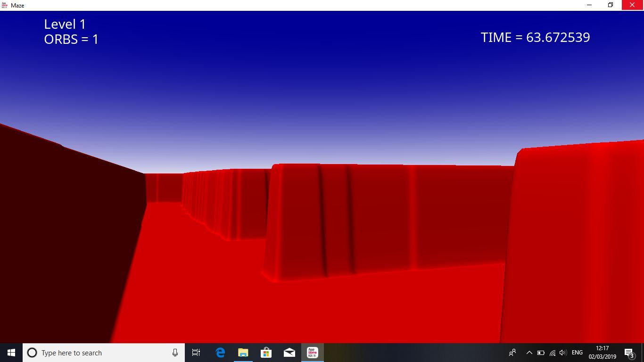Restore down the Maze window

click(x=611, y=5)
